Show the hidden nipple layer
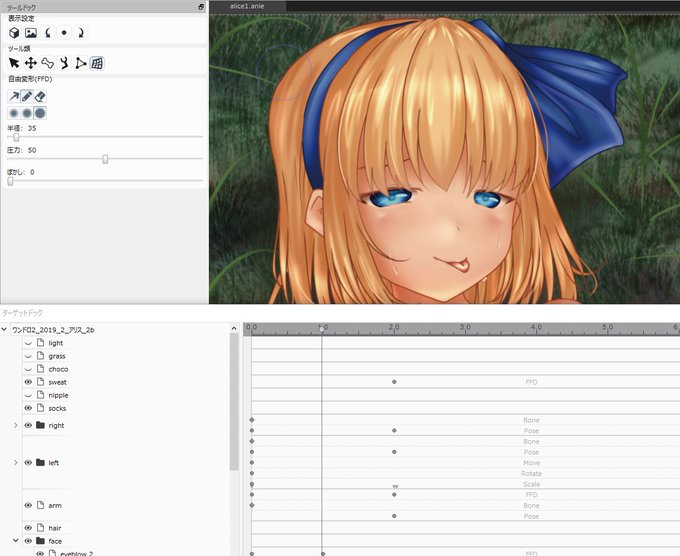Screen dimensions: 680x556 tap(28, 395)
